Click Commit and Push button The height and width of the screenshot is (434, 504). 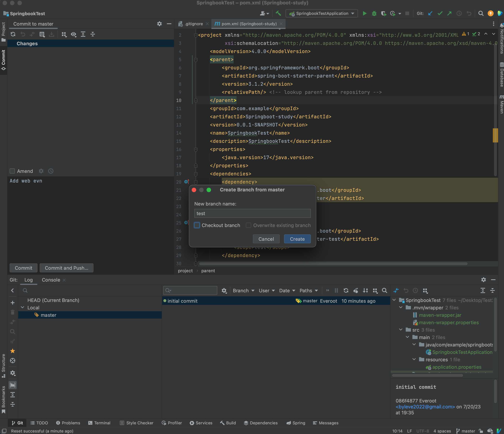pos(66,268)
